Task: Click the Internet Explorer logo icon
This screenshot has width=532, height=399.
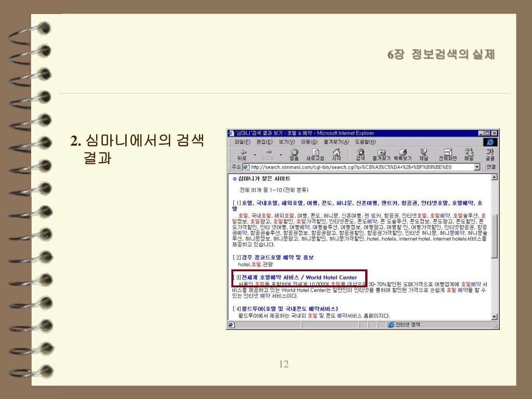Action: pos(490,142)
